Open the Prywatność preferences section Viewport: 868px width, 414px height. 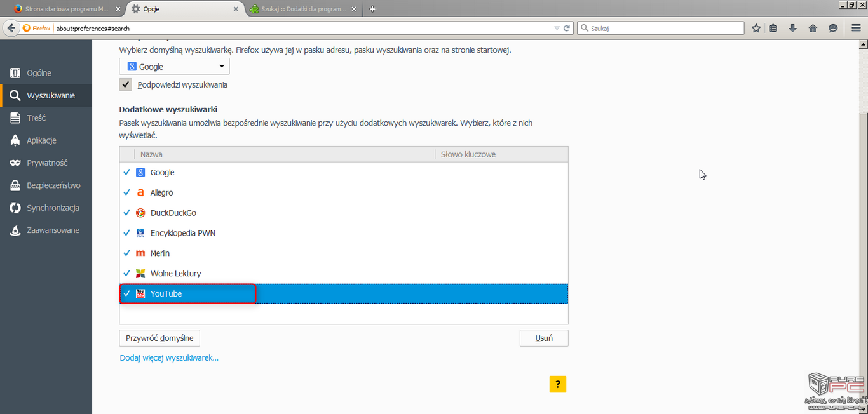(x=46, y=163)
